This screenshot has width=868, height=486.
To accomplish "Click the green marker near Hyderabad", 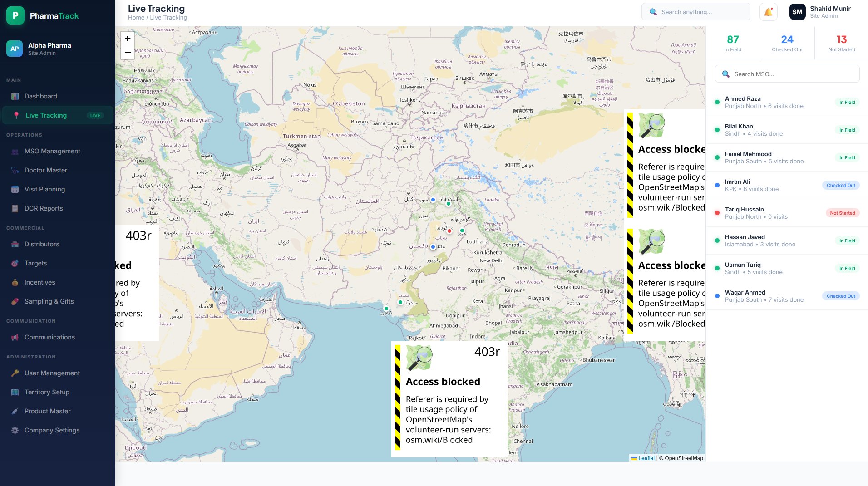I will pyautogui.click(x=400, y=302).
